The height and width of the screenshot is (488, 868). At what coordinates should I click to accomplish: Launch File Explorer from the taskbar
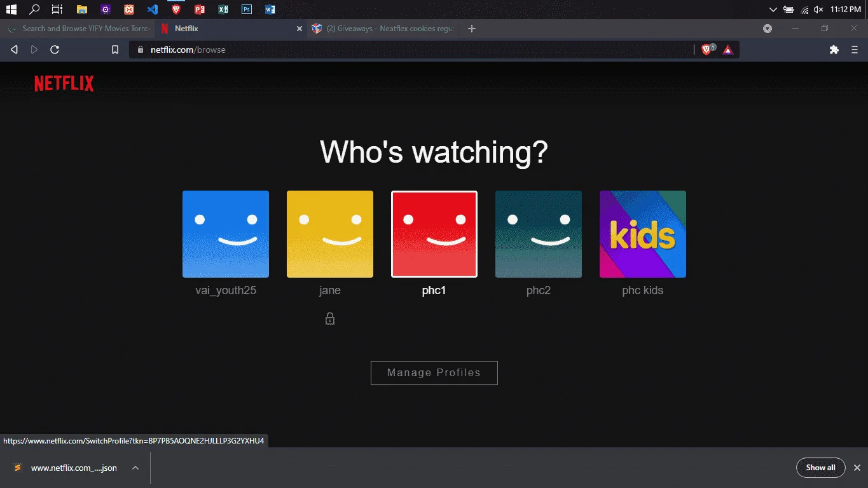click(81, 10)
